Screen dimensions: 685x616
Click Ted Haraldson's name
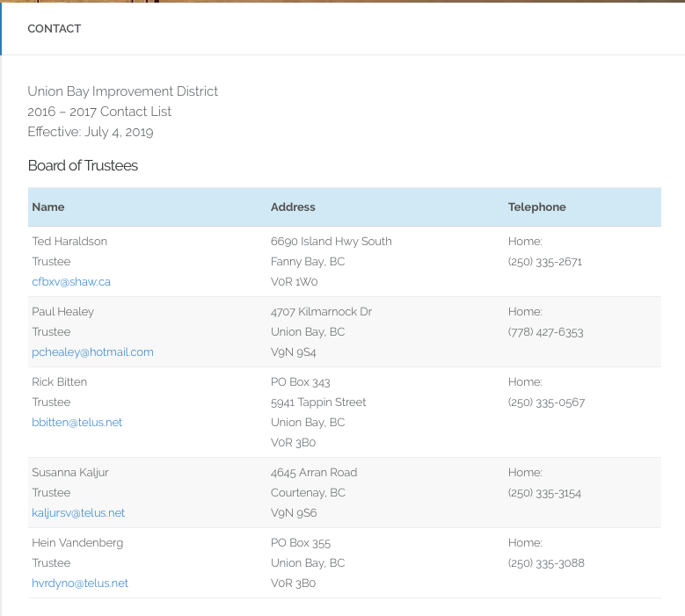(69, 242)
